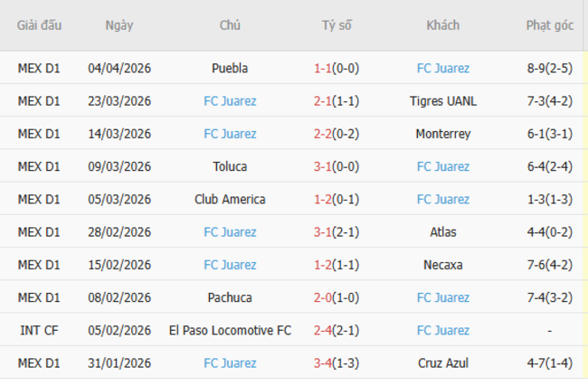
Task: Click the 3-4 score against Cruz Azul
Action: pyautogui.click(x=325, y=363)
